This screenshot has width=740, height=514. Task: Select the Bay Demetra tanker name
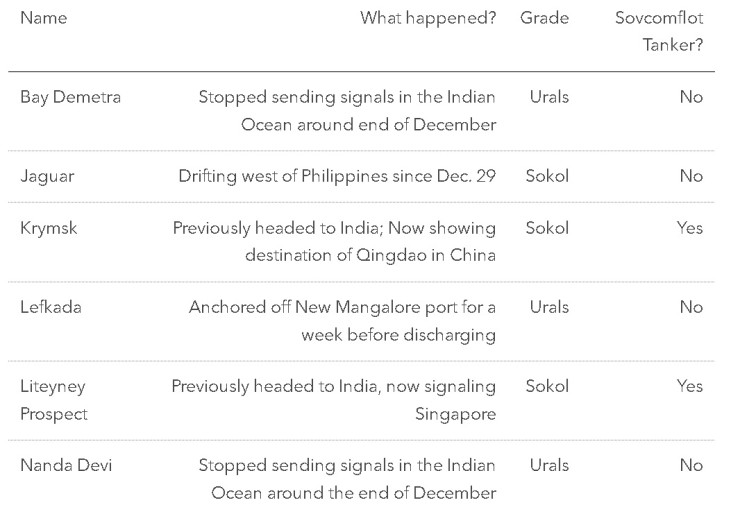70,97
